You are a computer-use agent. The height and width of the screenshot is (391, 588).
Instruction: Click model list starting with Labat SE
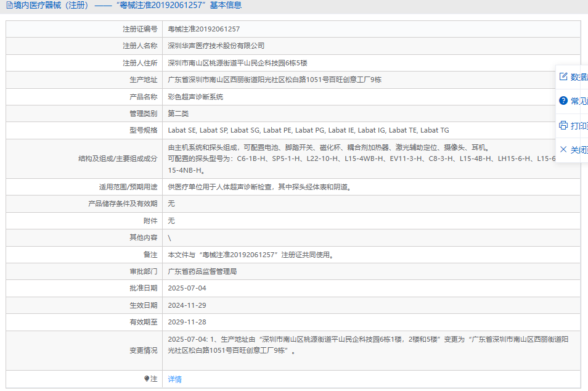point(308,130)
